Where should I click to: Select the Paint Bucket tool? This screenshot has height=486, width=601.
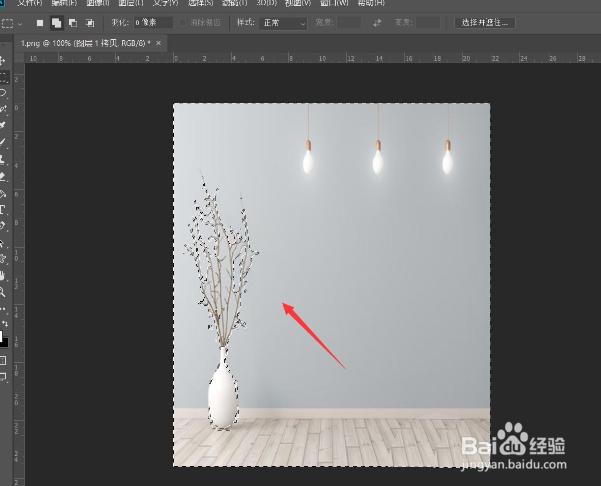[x=3, y=193]
